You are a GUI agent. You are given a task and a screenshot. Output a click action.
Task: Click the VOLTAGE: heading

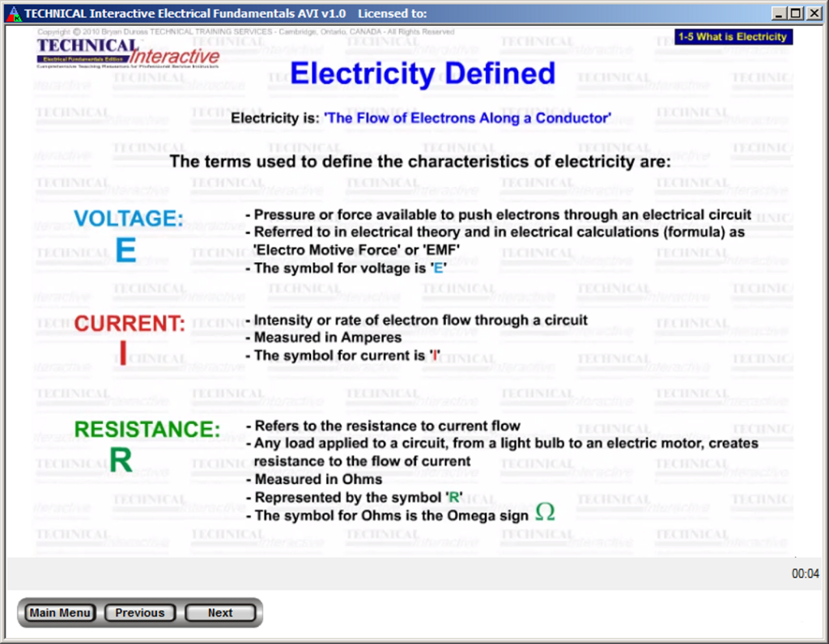[x=129, y=218]
